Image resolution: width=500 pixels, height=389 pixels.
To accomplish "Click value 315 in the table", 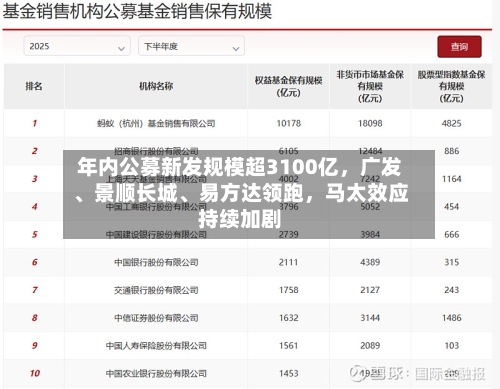I will tap(452, 262).
